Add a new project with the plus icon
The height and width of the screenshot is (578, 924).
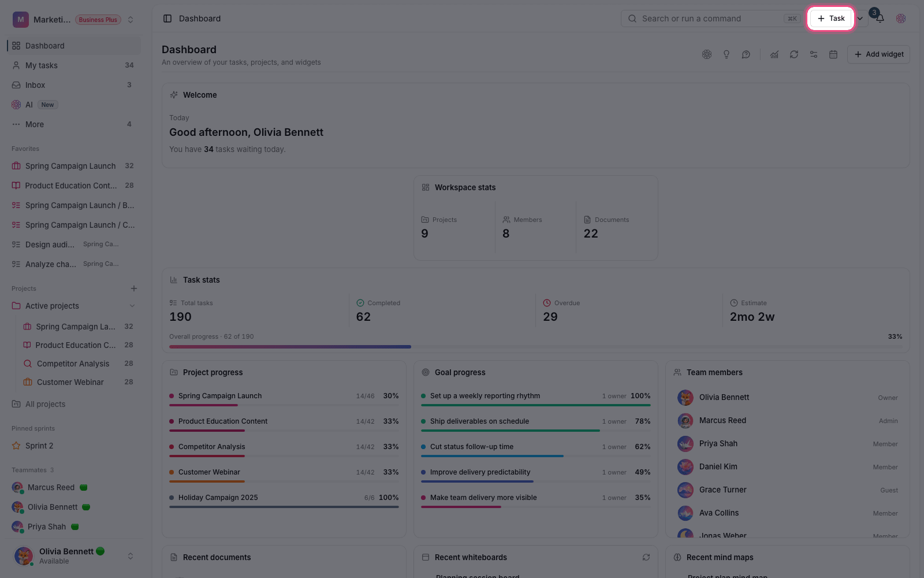click(134, 288)
